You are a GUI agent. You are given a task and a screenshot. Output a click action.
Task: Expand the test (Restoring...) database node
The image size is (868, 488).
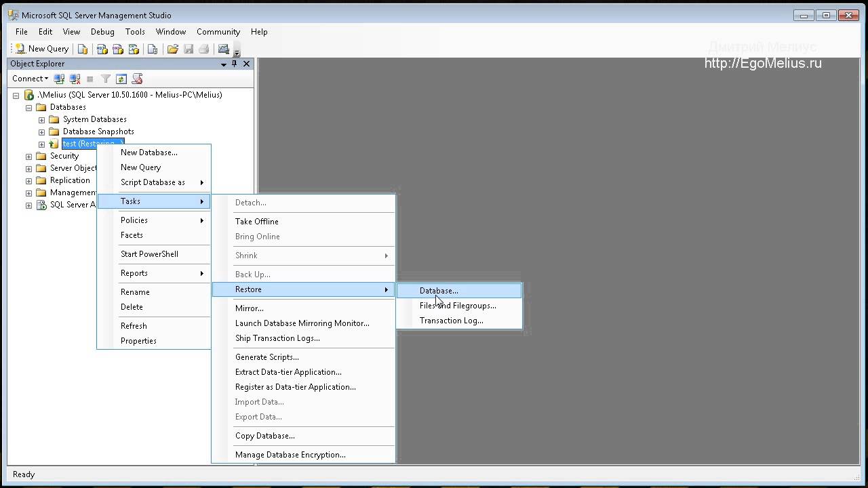tap(41, 144)
